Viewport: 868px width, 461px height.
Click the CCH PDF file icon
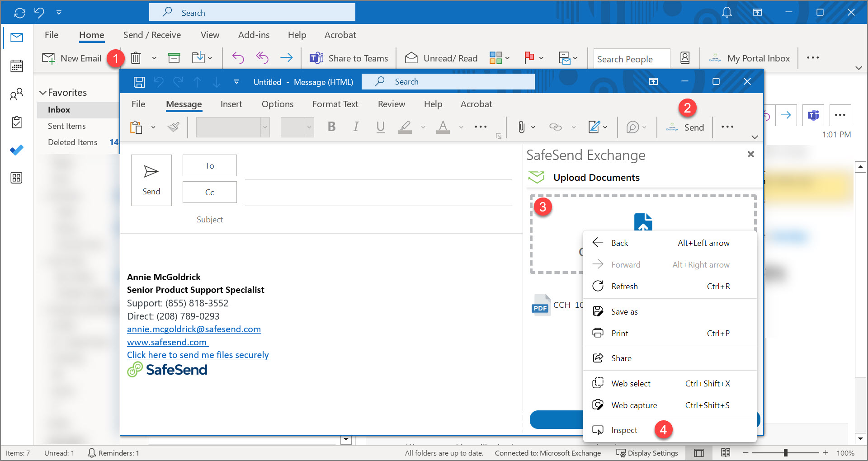pos(541,305)
